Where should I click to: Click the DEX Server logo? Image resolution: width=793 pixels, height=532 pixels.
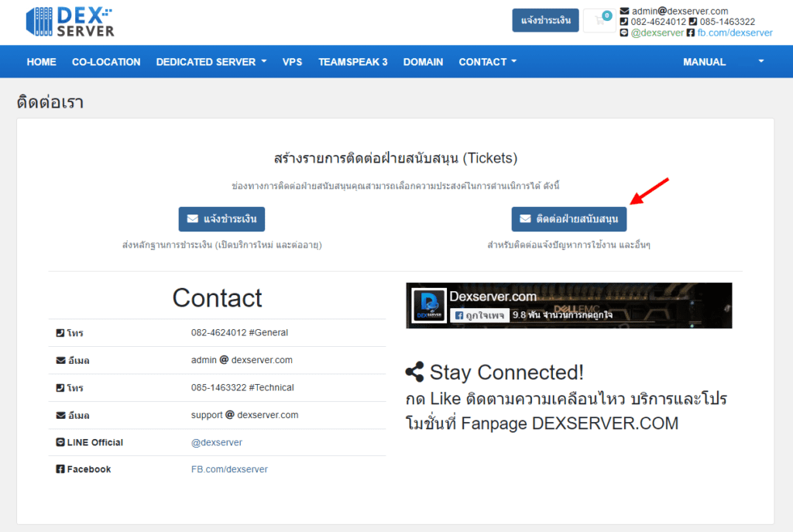tap(70, 21)
